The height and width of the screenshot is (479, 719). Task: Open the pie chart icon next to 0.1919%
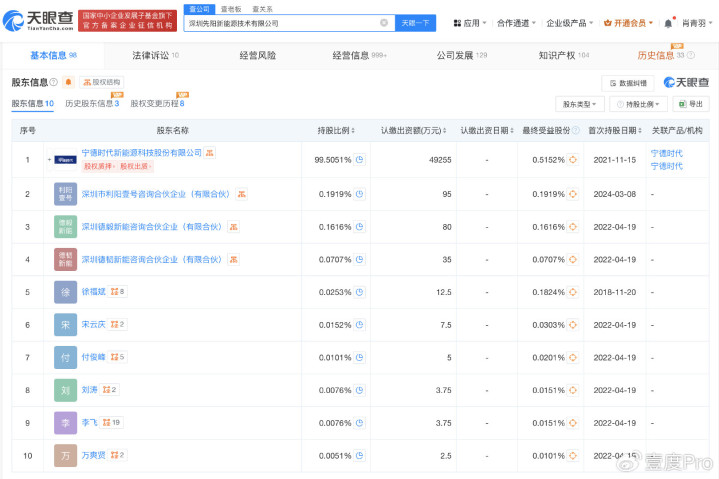360,194
